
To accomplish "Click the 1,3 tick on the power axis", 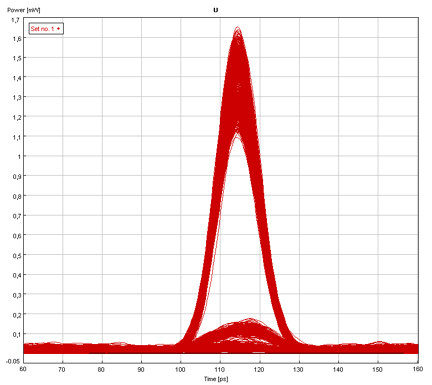I will [17, 97].
